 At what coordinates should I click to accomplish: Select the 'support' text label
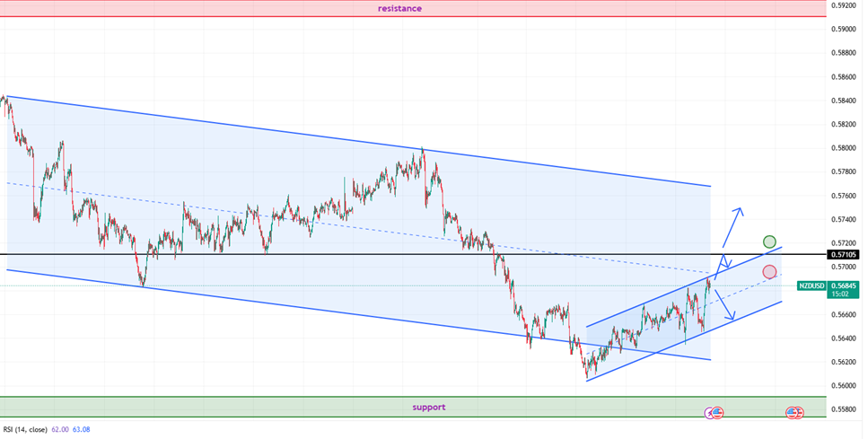pos(428,407)
